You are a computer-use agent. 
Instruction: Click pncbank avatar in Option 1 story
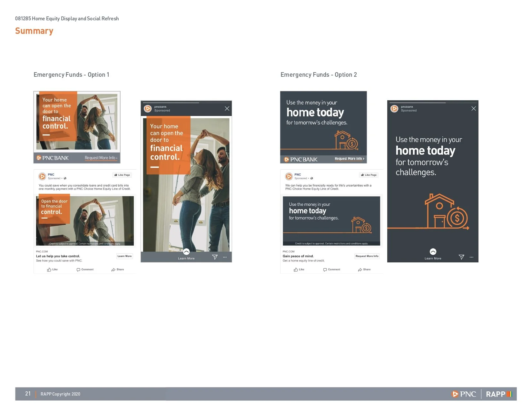(x=148, y=109)
